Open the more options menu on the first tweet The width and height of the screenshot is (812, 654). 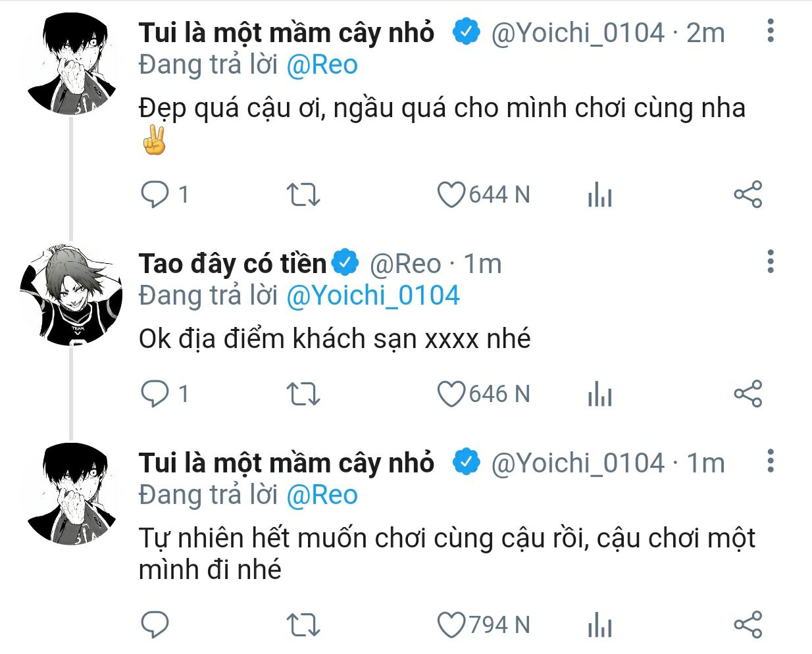pyautogui.click(x=771, y=31)
